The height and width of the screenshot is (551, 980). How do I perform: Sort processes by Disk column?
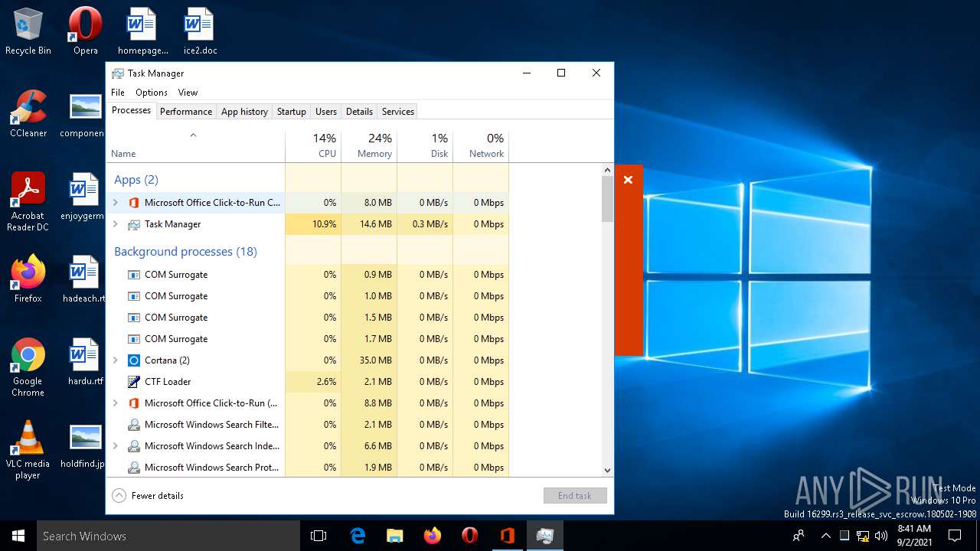[425, 145]
